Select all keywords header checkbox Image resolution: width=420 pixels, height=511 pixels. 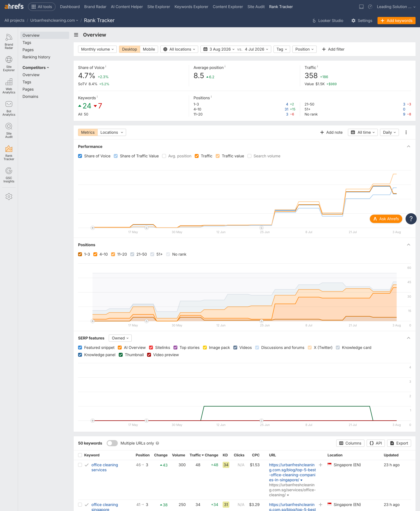(x=80, y=455)
